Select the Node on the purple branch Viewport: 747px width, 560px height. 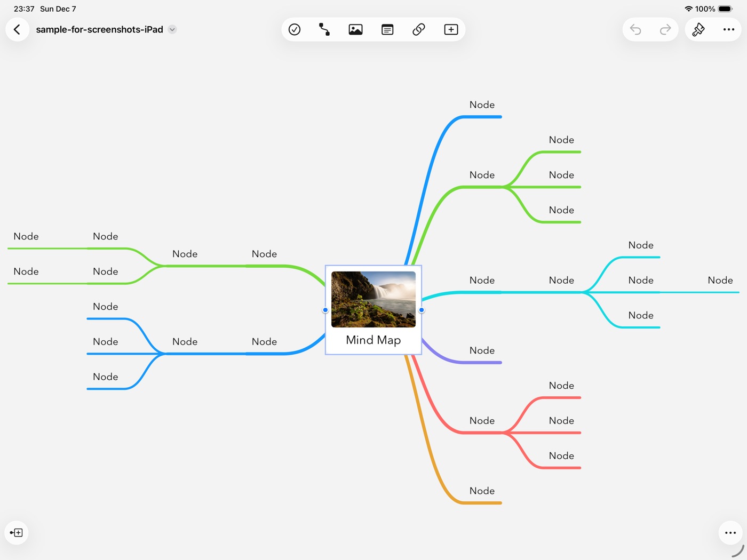click(482, 350)
